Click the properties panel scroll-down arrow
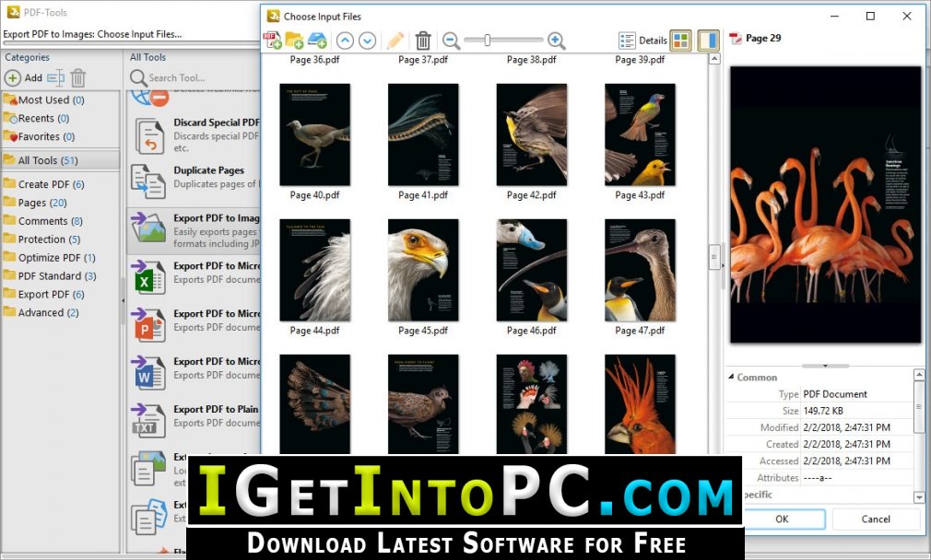931x560 pixels. 919,497
